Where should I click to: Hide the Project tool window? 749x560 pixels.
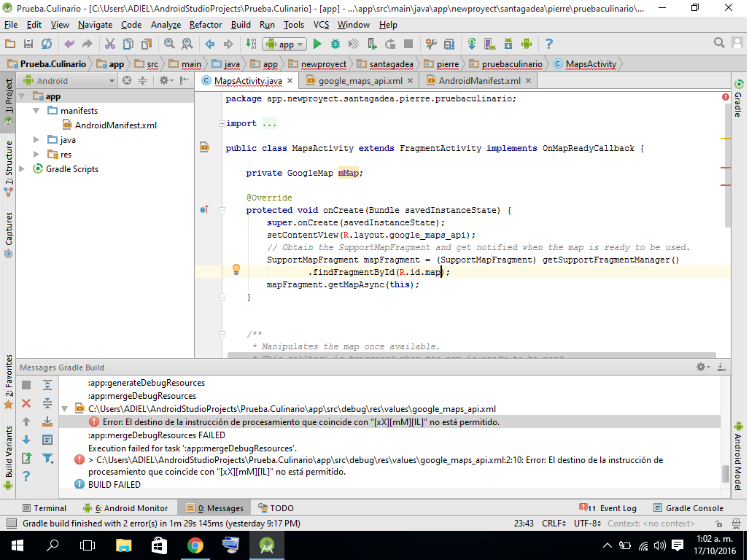coord(185,81)
